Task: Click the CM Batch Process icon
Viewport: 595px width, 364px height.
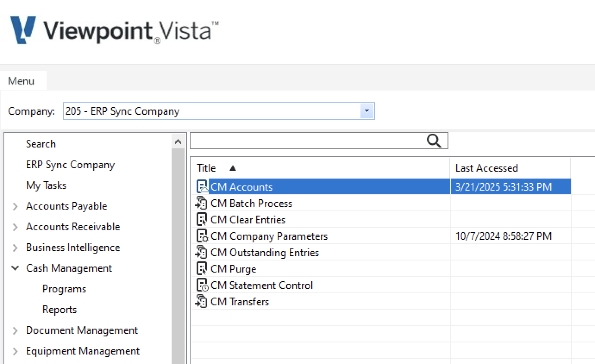Action: [x=202, y=203]
